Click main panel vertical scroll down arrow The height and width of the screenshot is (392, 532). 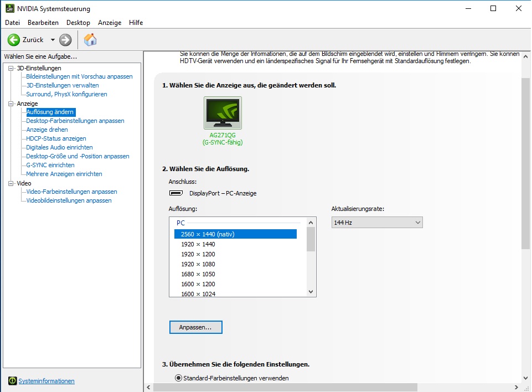tap(525, 378)
